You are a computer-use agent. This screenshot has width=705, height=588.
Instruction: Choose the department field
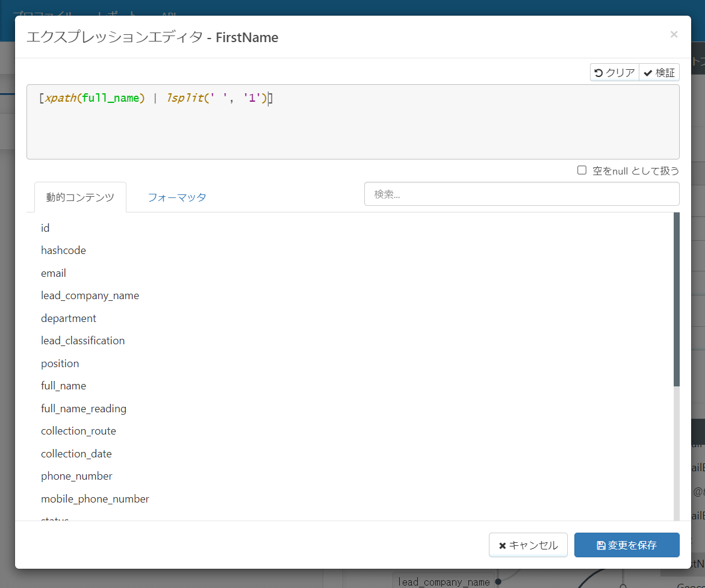point(69,318)
